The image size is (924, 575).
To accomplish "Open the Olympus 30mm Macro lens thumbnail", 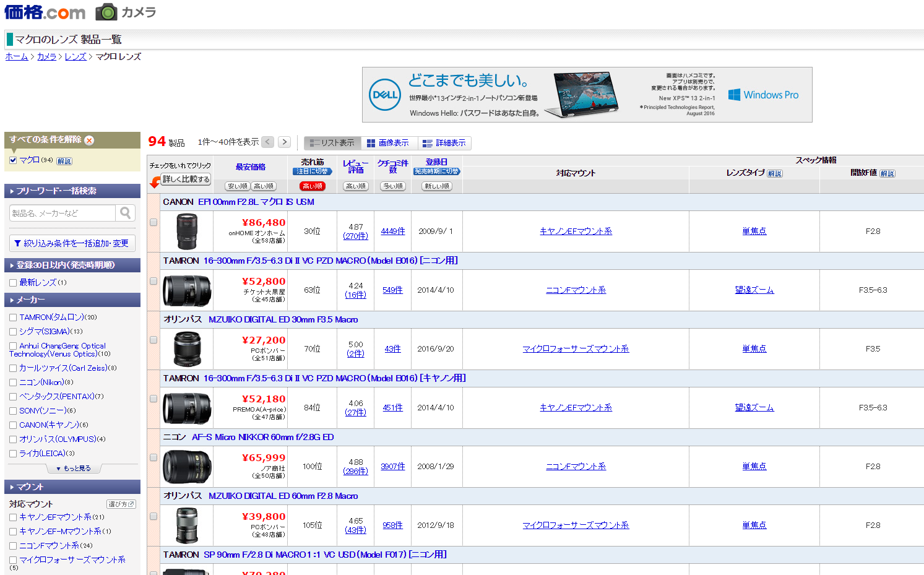I will [x=187, y=349].
